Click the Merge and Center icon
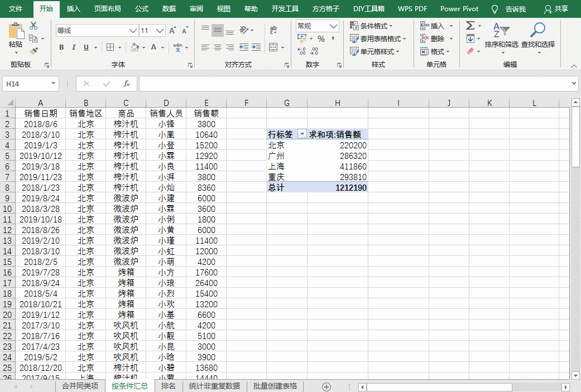The image size is (581, 392). 273,47
